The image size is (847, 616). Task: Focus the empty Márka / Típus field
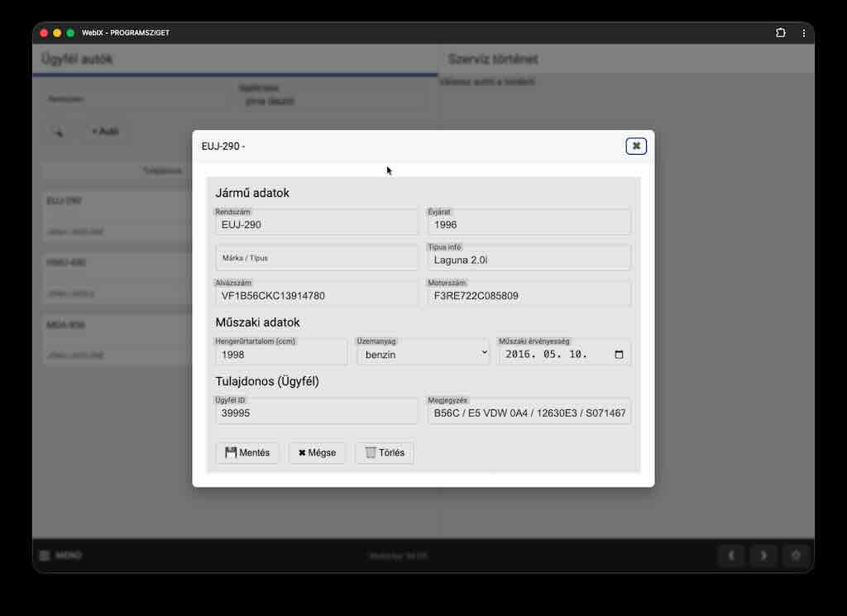pyautogui.click(x=317, y=258)
